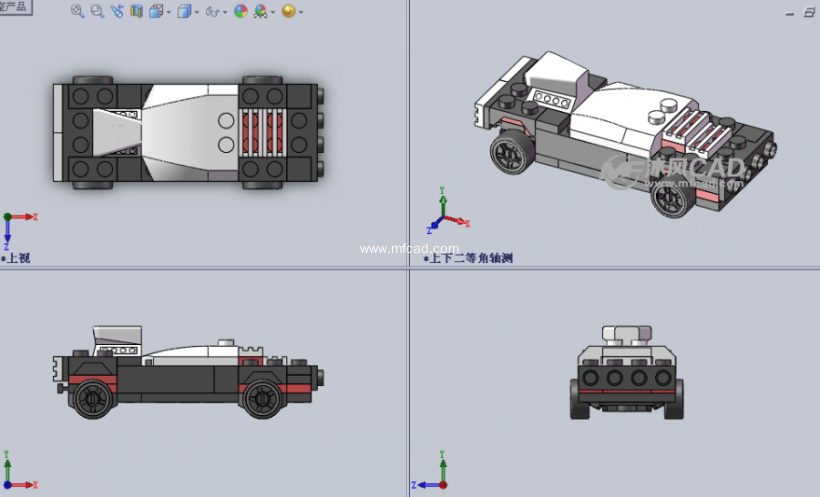Viewport: 820px width, 497px height.
Task: Toggle the Section View tool
Action: pyautogui.click(x=136, y=12)
